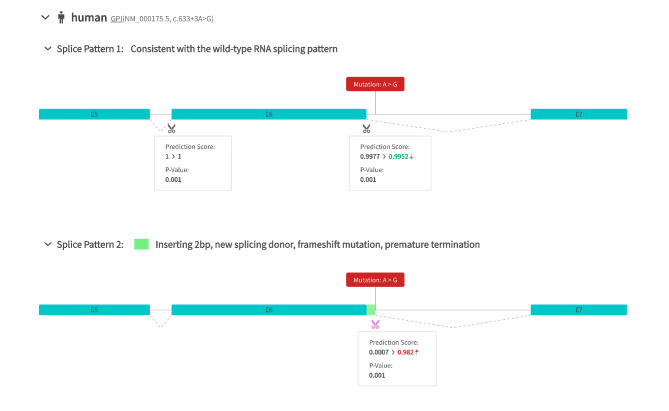Click Mutation A > G label in Pattern 1
Screen dimensions: 669x411
375,84
